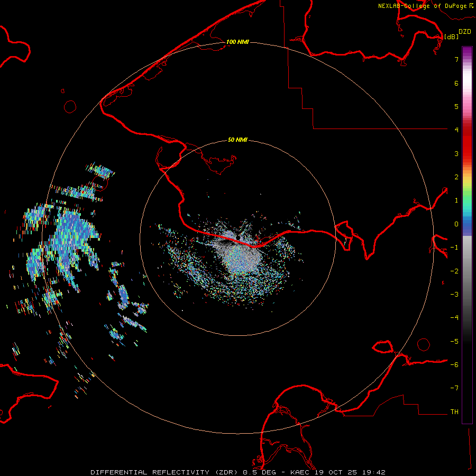Click the 5 dB value on the scale
Viewport: 476px width, 476px height.
pos(456,106)
